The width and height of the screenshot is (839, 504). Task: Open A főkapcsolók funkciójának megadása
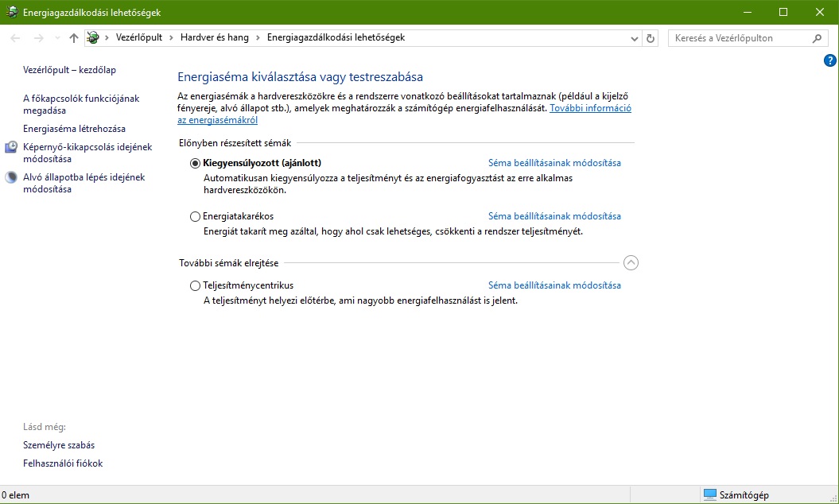81,104
